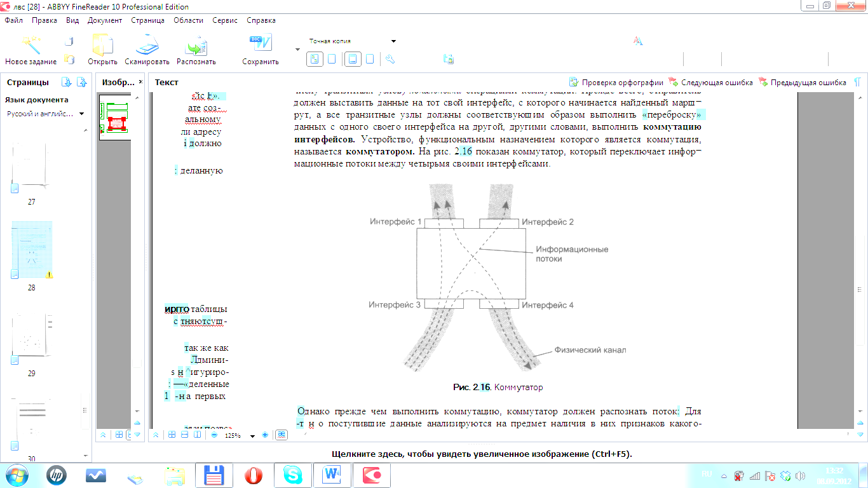Collapse Text panel toolbar with double chevron

click(156, 435)
